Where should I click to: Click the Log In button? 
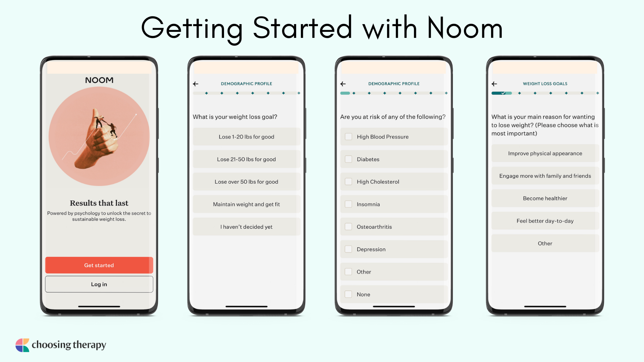(98, 284)
